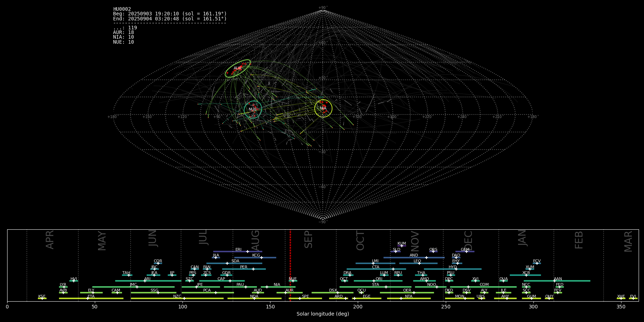Click the SPE shower bar in timeline

[305, 298]
